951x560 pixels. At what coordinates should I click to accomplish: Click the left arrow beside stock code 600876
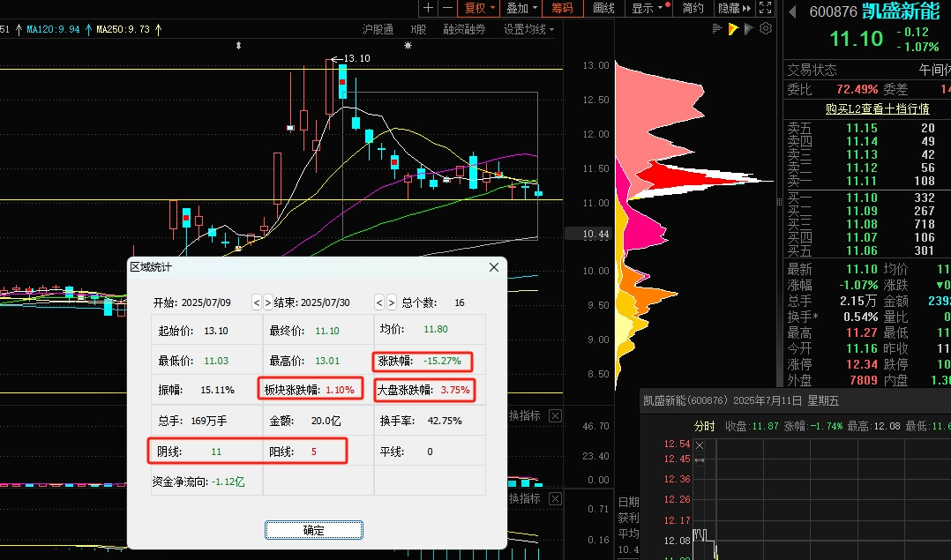(x=793, y=11)
